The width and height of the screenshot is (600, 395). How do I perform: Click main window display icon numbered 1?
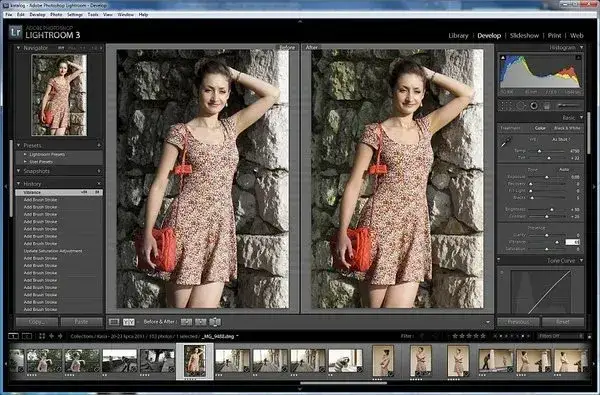click(x=13, y=336)
